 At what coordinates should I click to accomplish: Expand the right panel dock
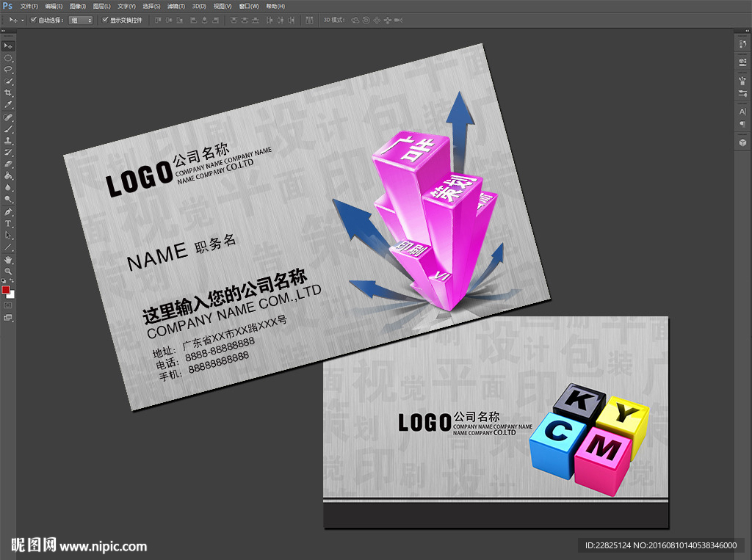point(747,31)
